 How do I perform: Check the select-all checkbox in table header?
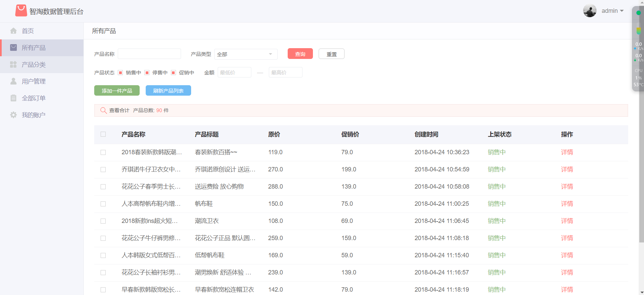click(103, 134)
